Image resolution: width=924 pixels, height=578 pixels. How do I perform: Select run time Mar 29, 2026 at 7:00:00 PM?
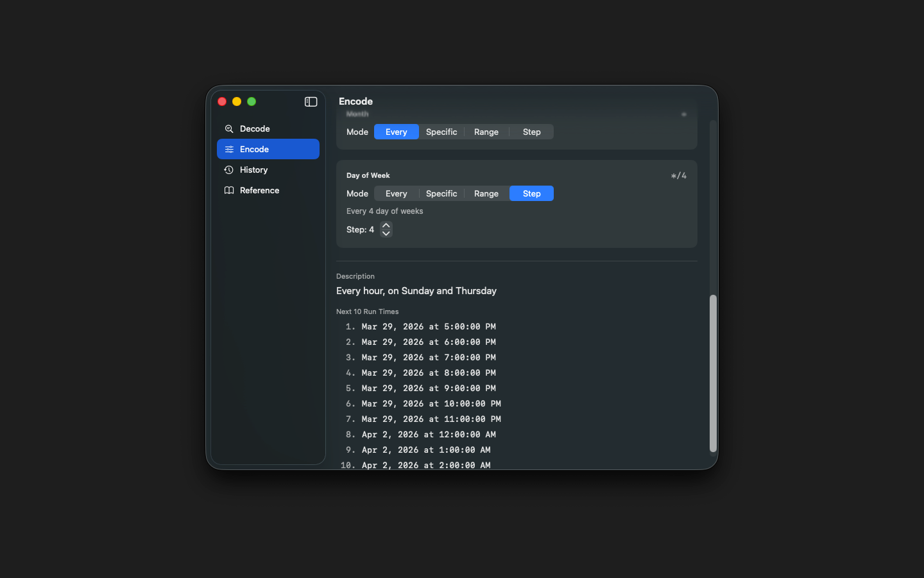point(429,358)
